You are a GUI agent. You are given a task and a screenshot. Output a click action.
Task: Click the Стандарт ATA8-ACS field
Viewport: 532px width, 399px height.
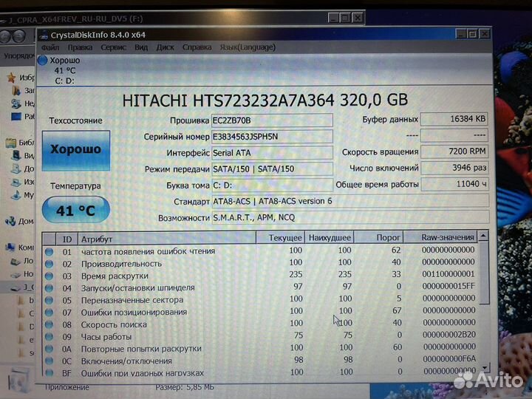350,201
